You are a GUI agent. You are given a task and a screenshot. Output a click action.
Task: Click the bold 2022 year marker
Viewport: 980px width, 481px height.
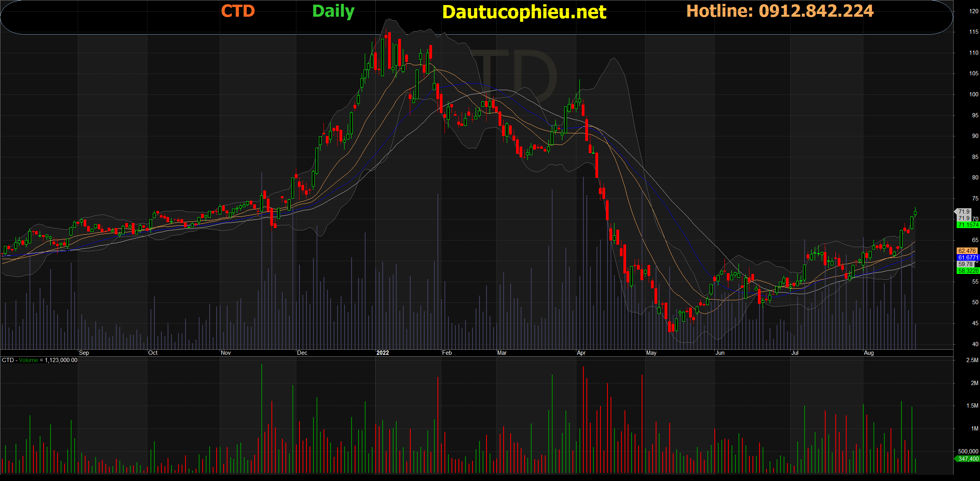(x=382, y=353)
